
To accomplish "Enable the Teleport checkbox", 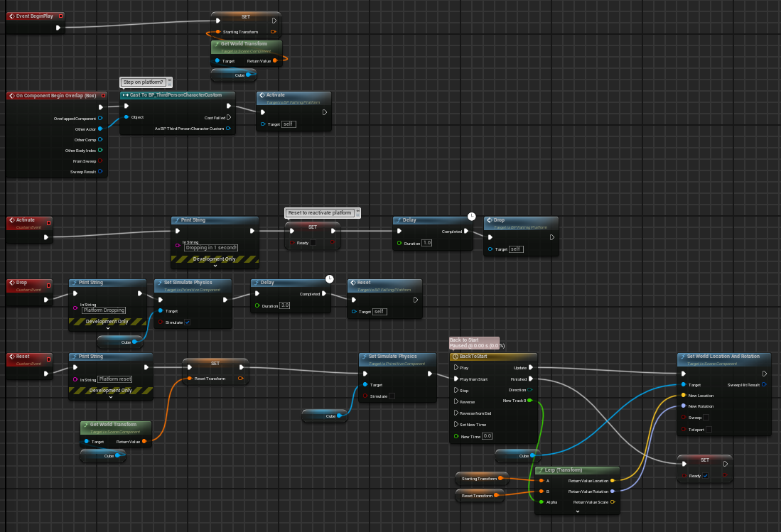I will tap(709, 430).
